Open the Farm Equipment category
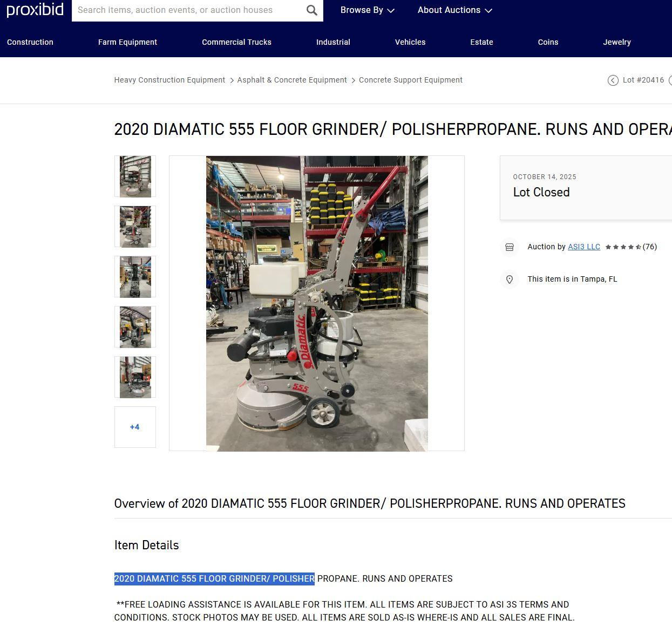This screenshot has width=672, height=627. (x=127, y=42)
